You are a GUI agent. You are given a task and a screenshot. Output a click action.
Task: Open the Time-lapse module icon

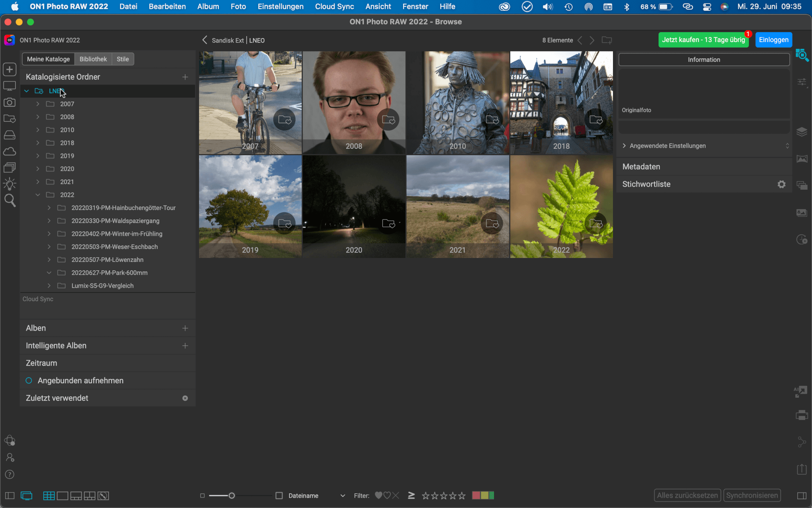(x=802, y=240)
